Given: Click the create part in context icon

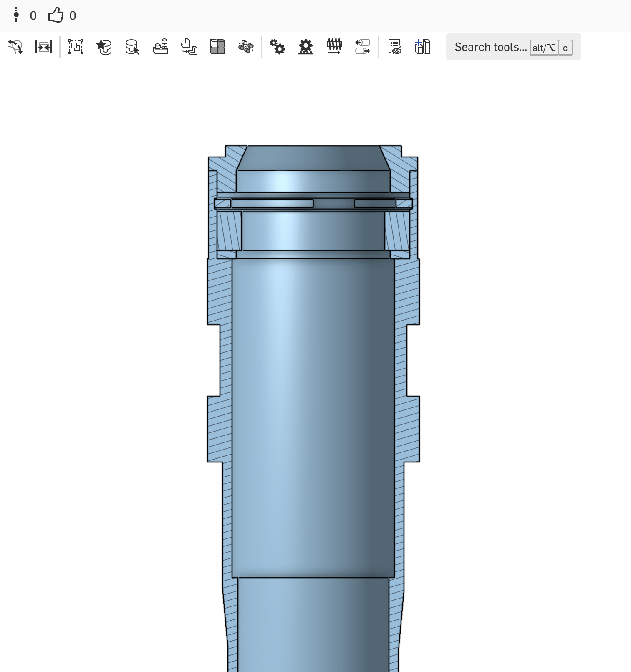Looking at the screenshot, I should click(422, 47).
